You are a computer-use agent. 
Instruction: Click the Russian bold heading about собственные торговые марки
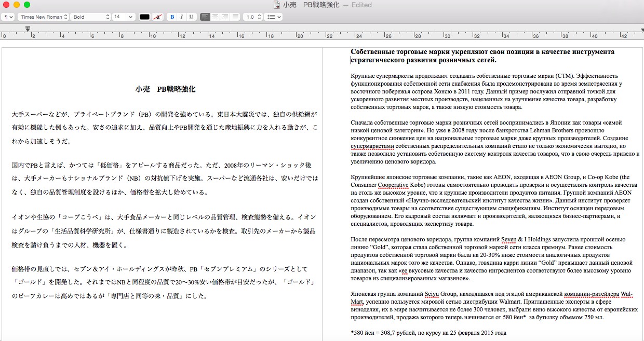tap(482, 56)
